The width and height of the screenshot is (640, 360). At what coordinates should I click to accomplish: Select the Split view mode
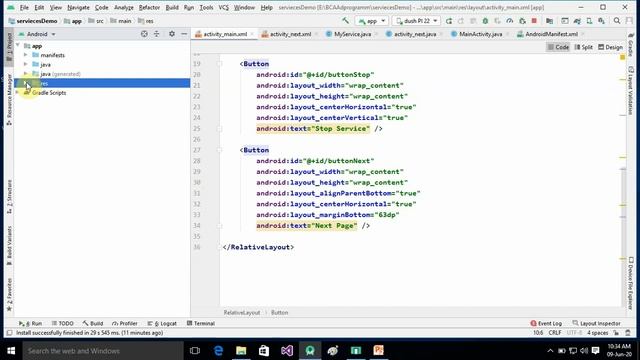(x=584, y=47)
